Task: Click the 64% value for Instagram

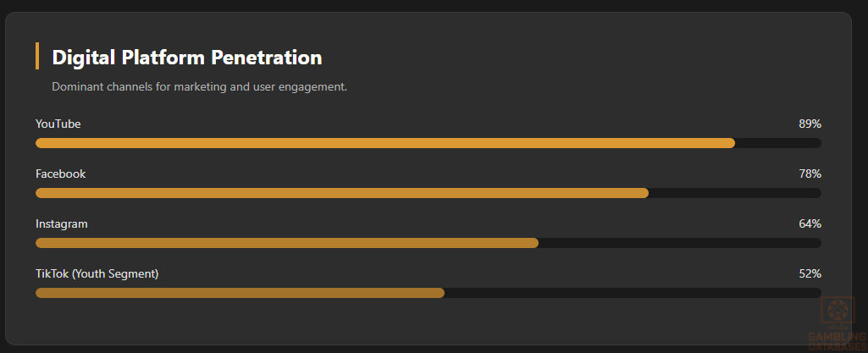Action: pyautogui.click(x=810, y=223)
